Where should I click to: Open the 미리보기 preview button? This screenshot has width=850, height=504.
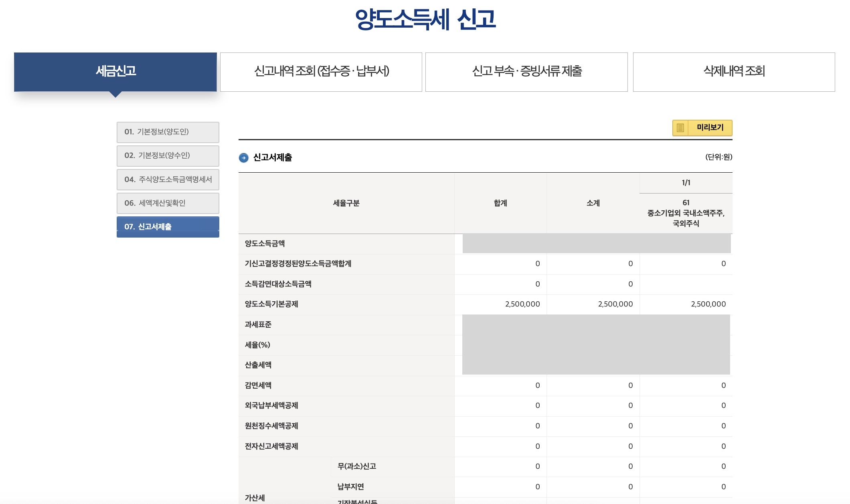(709, 128)
